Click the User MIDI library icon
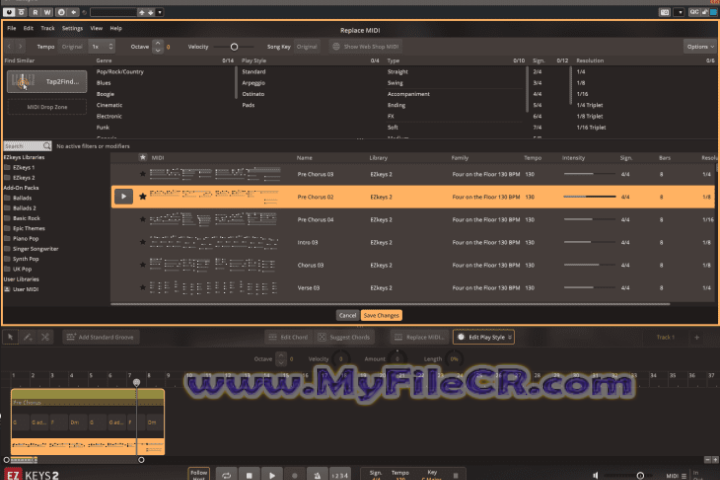This screenshot has height=480, width=720. [7, 289]
